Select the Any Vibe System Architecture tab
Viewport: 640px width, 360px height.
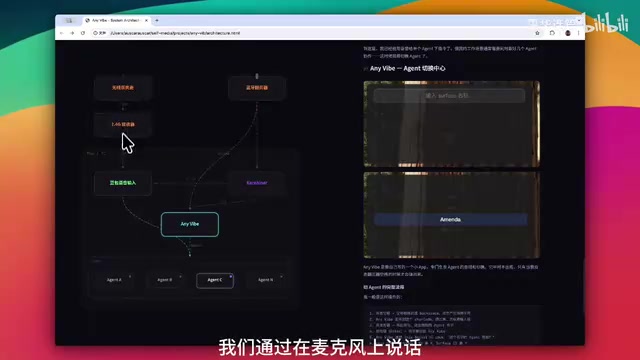point(116,20)
